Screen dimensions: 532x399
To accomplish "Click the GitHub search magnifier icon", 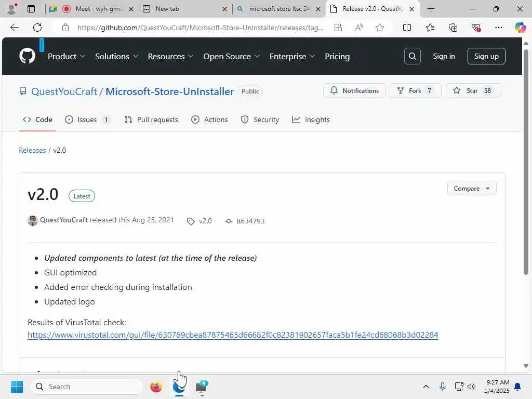I will [x=412, y=56].
